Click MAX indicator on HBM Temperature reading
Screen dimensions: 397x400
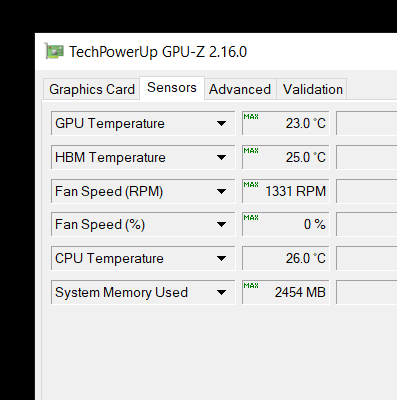click(251, 151)
